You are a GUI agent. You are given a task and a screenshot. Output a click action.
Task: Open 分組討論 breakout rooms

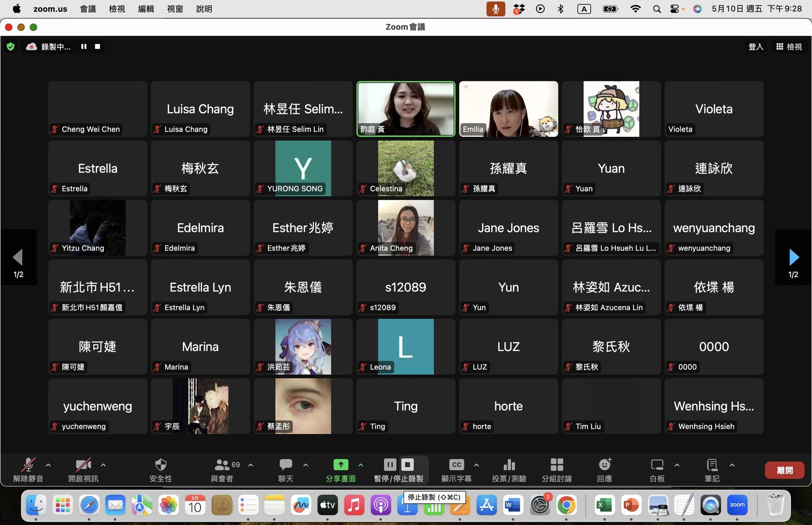click(x=557, y=470)
